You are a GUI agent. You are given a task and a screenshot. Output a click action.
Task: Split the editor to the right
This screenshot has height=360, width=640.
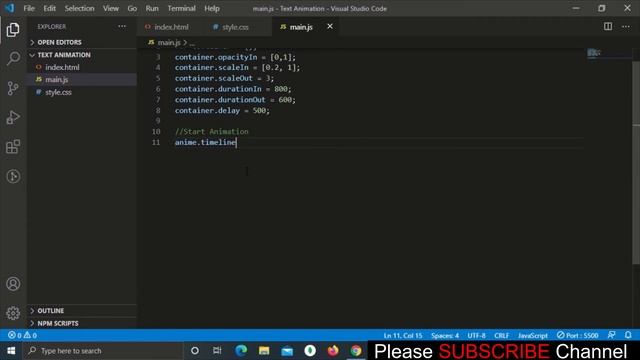point(608,27)
